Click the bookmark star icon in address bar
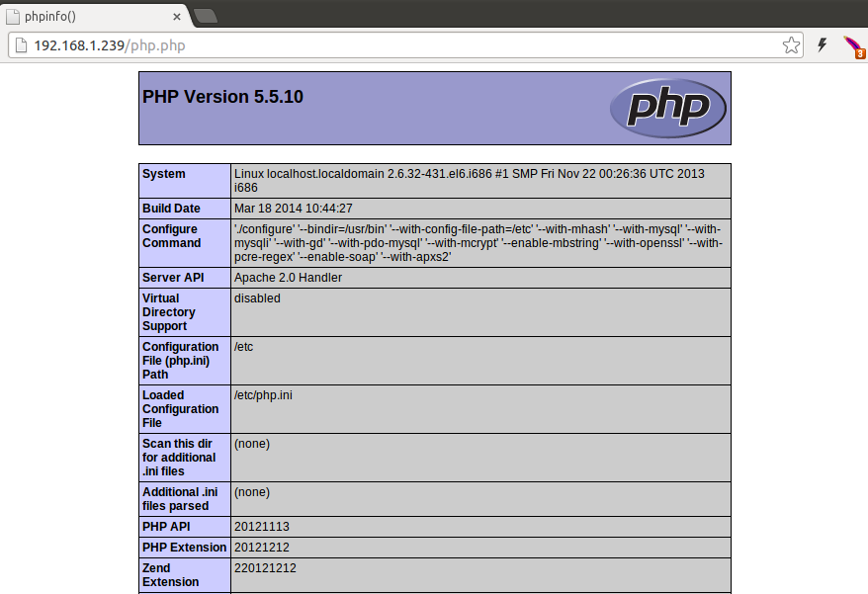The height and width of the screenshot is (594, 868). [791, 45]
